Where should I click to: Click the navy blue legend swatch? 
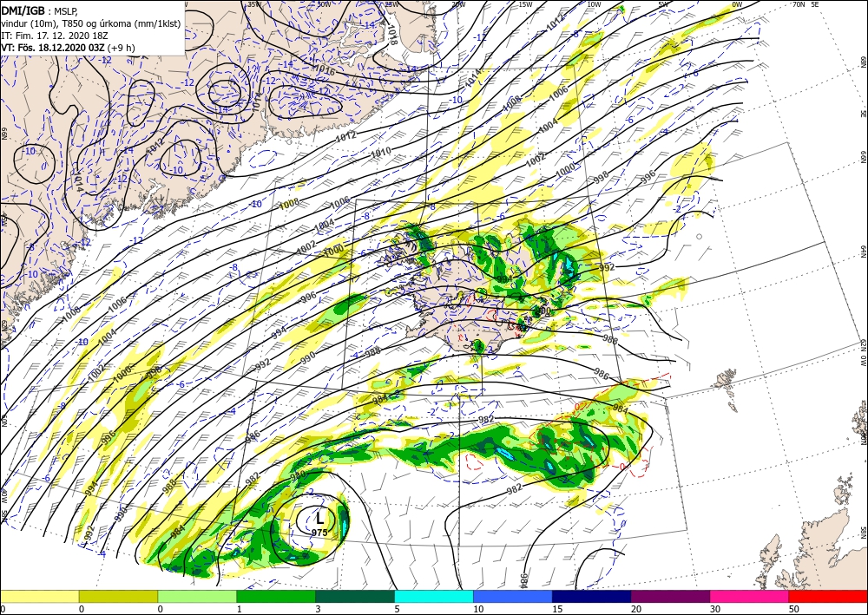[592, 596]
